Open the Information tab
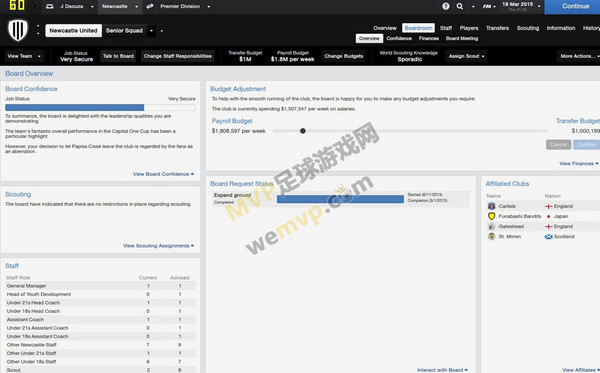Viewport: 600px width, 373px height. click(561, 28)
